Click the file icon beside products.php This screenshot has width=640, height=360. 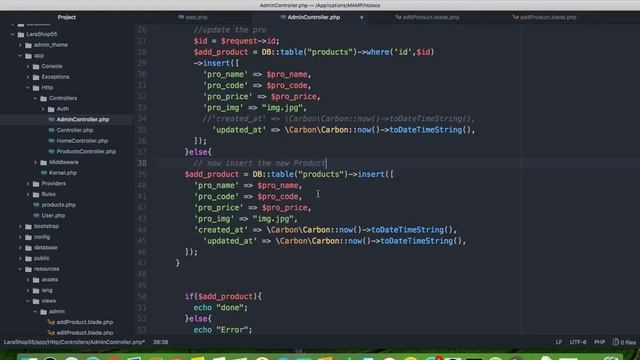pyautogui.click(x=36, y=205)
